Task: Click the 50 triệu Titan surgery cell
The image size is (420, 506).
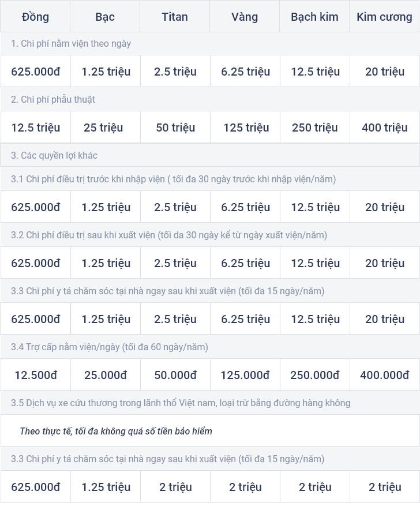Action: [175, 128]
